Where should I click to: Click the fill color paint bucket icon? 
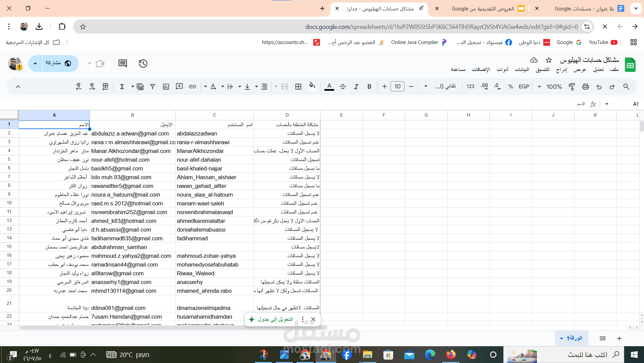coord(312,86)
